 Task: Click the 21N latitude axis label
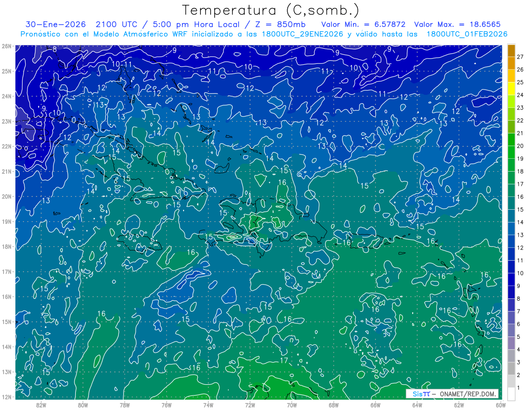(x=6, y=171)
